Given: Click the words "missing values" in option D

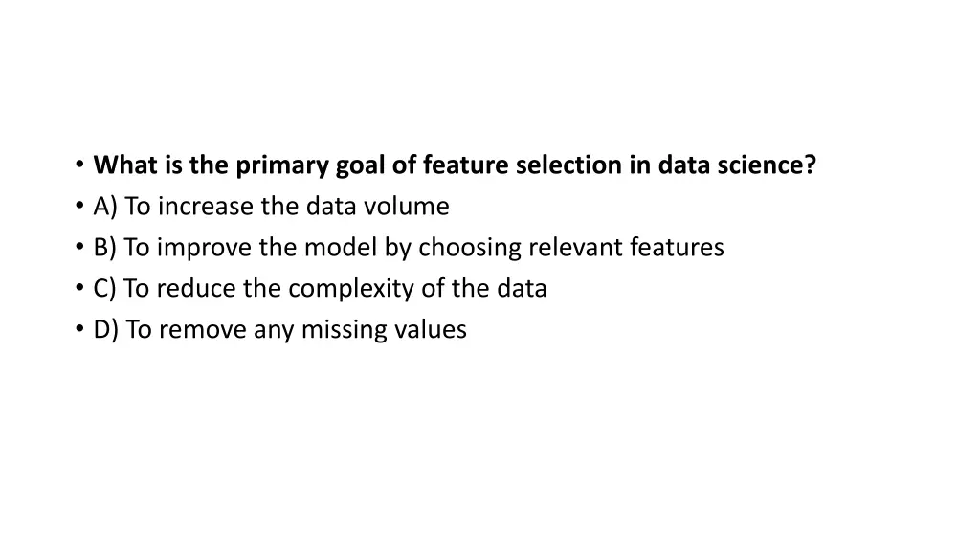Looking at the screenshot, I should click(x=384, y=330).
